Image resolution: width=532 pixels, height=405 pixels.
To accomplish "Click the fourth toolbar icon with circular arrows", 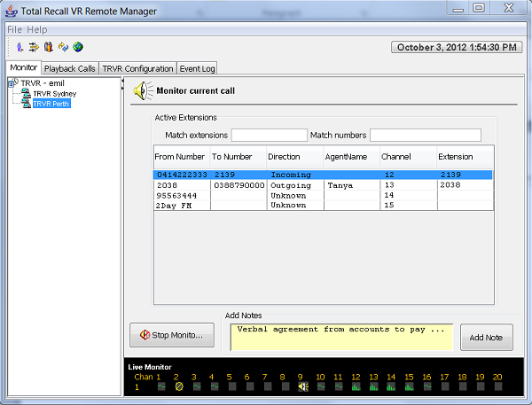I will [63, 47].
